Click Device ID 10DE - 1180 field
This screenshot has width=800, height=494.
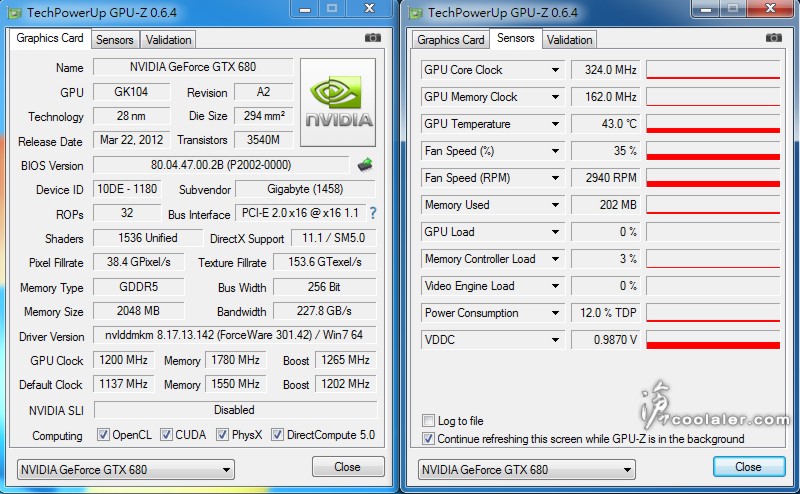[x=127, y=189]
